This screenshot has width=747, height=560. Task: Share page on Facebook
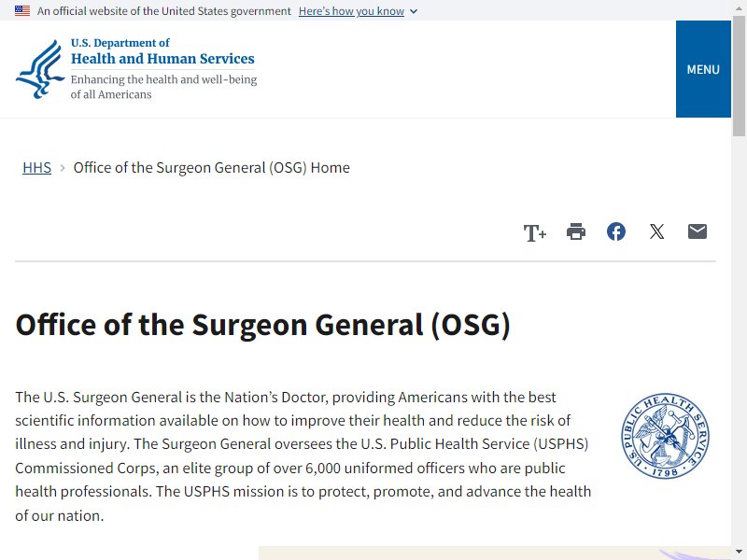616,231
